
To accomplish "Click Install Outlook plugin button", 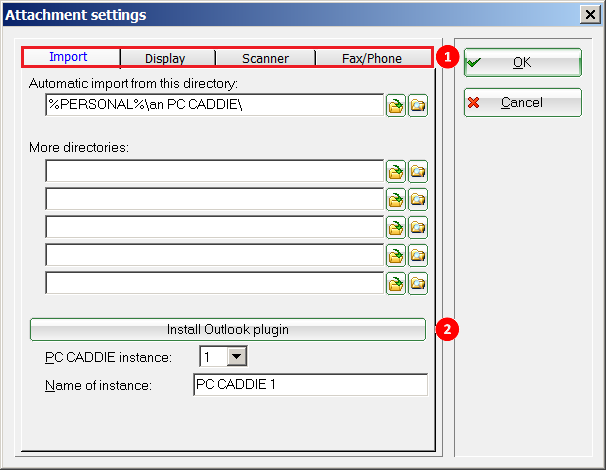I will click(x=228, y=330).
